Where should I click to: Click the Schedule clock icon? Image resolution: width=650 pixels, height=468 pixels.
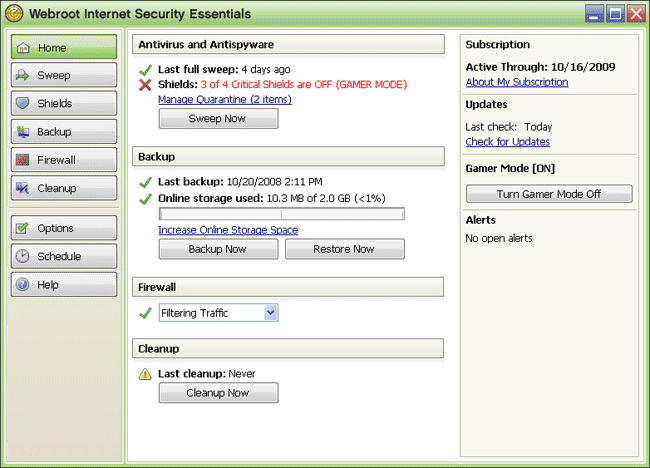click(x=22, y=256)
